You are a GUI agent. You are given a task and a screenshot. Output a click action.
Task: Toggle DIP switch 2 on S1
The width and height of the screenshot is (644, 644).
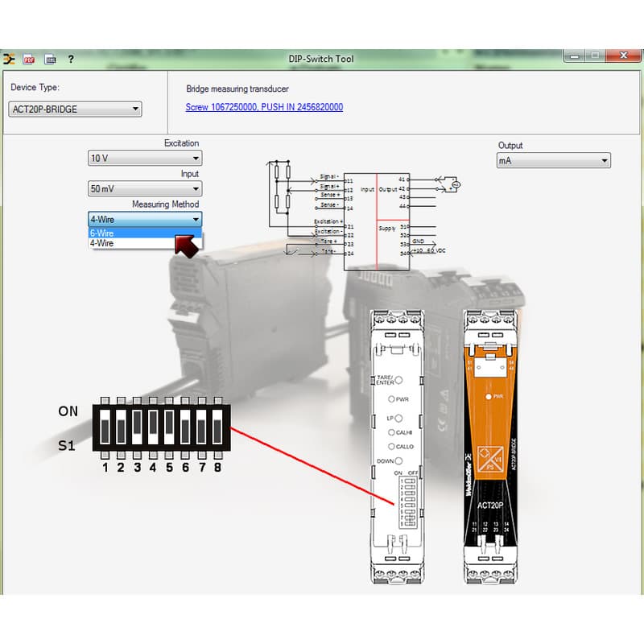click(122, 427)
